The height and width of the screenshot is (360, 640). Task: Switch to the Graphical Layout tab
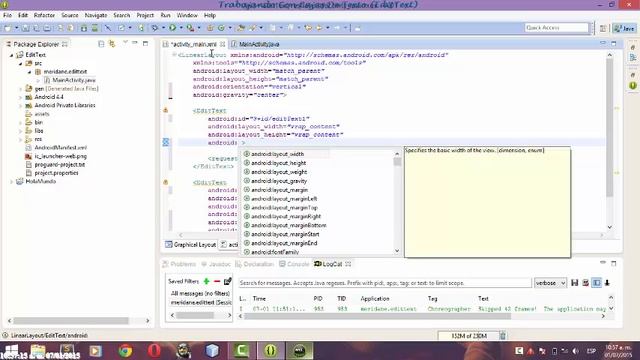point(191,244)
